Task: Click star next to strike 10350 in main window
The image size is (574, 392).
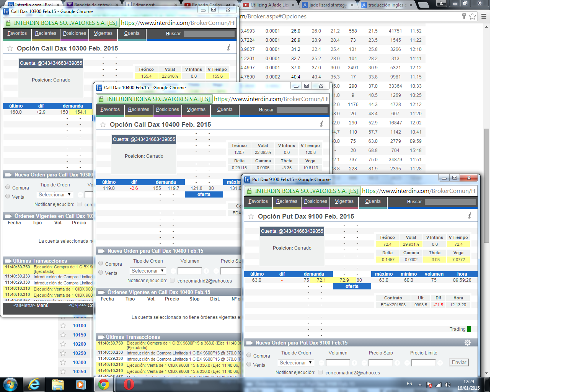Action: click(63, 371)
